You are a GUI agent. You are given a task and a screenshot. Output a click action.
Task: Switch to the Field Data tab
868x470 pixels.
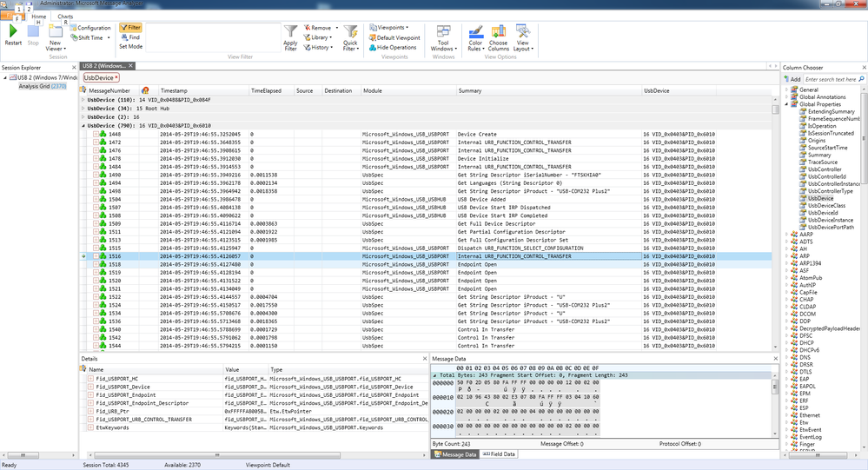pyautogui.click(x=499, y=454)
